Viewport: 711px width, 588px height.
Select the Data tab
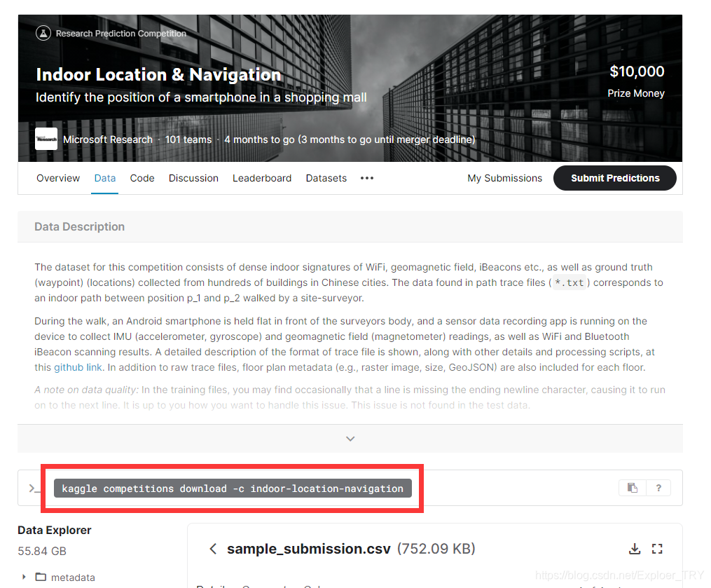[x=105, y=178]
